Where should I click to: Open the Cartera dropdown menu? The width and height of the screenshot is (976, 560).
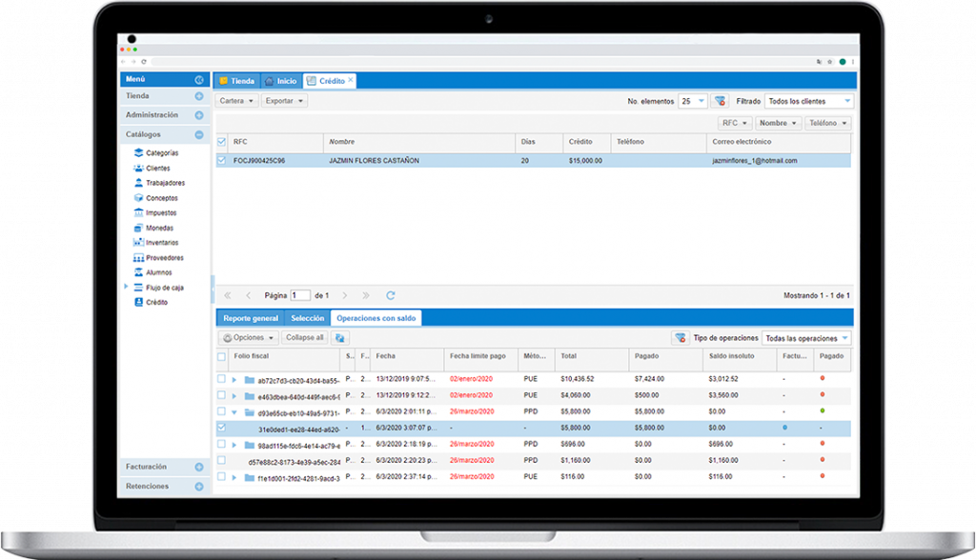point(237,101)
